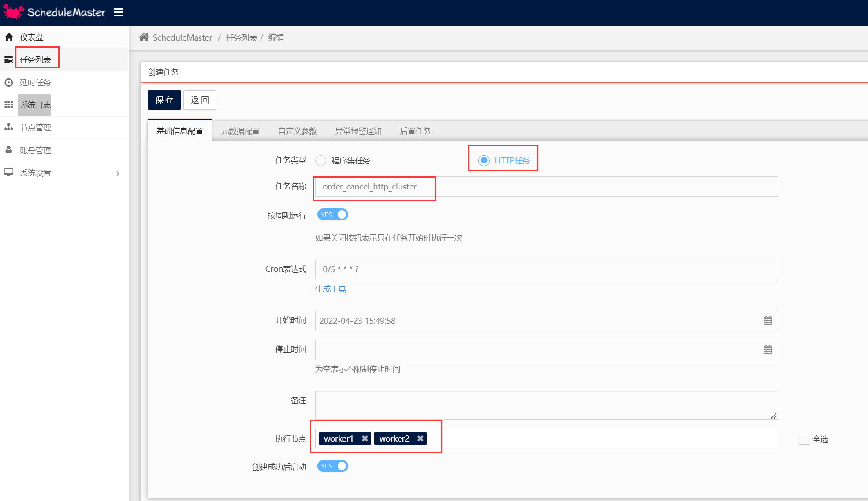Toggle the periodic run switch
Image resolution: width=868 pixels, height=501 pixels.
333,215
